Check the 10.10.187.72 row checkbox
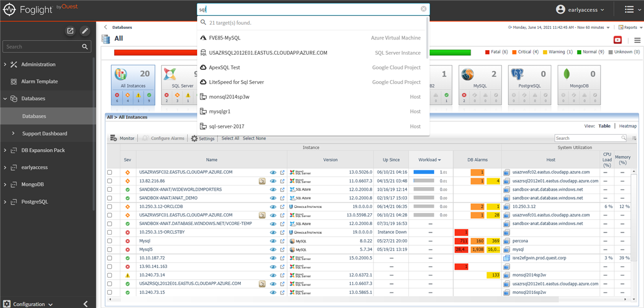644x308 pixels. tap(110, 258)
